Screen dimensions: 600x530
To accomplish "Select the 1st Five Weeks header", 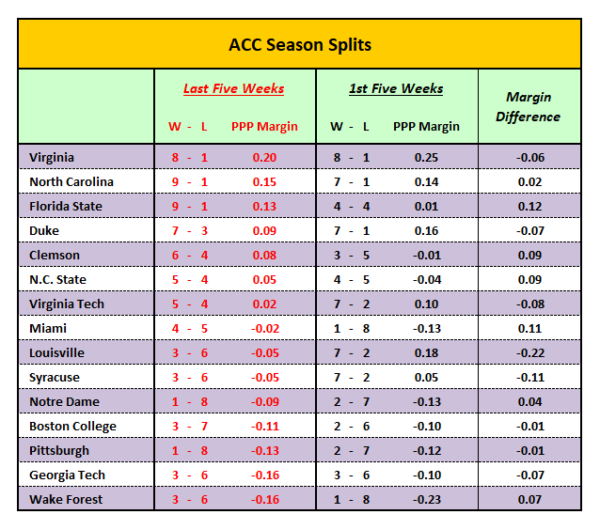I will pos(396,88).
